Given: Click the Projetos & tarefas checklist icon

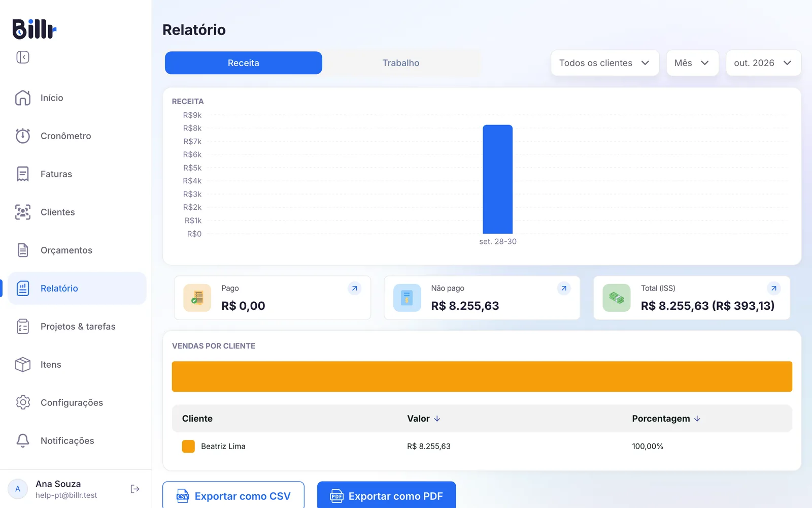Looking at the screenshot, I should click(23, 326).
